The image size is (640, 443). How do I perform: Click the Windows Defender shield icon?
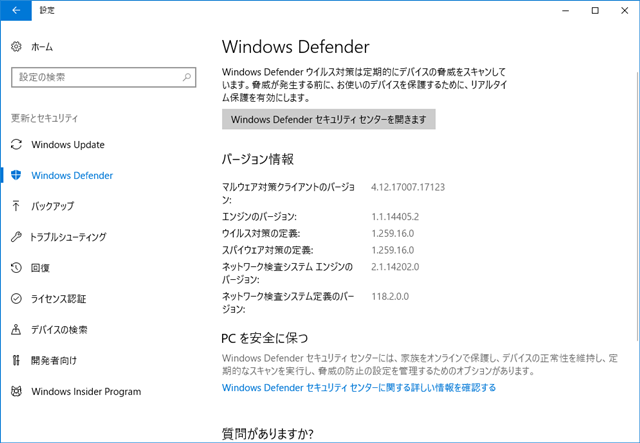(16, 175)
